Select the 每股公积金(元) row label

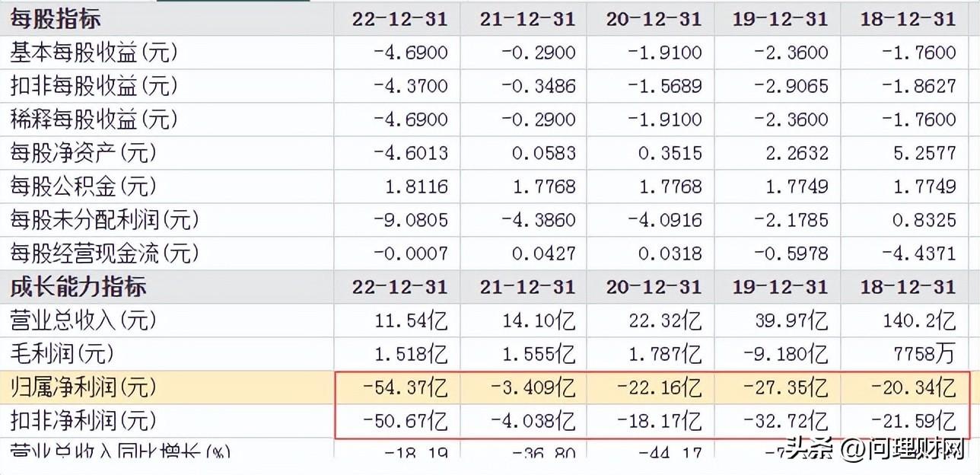pyautogui.click(x=83, y=186)
